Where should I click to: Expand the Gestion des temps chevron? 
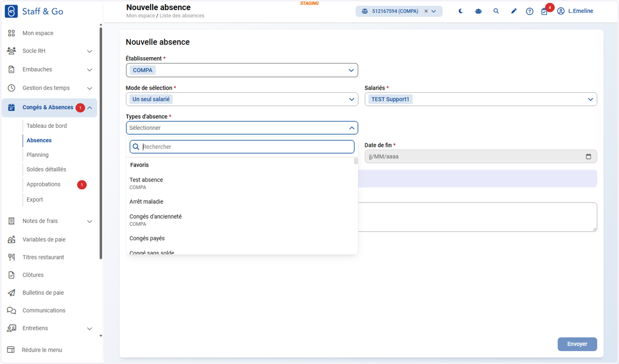[x=90, y=89]
